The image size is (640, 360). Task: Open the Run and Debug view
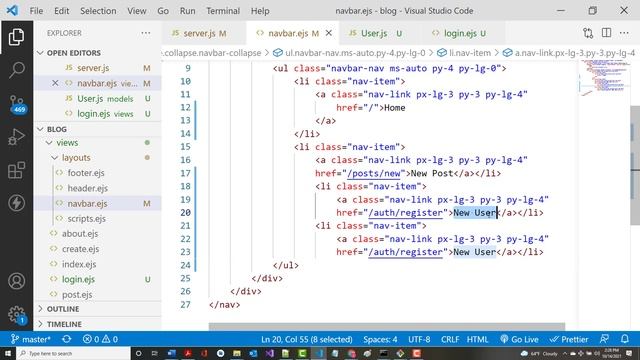pos(16,137)
